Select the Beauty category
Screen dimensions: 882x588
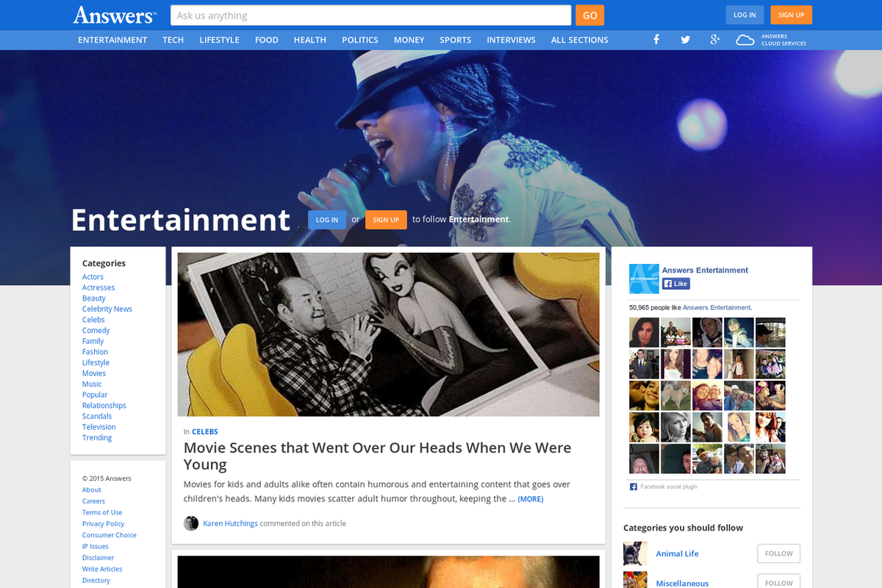click(x=94, y=298)
